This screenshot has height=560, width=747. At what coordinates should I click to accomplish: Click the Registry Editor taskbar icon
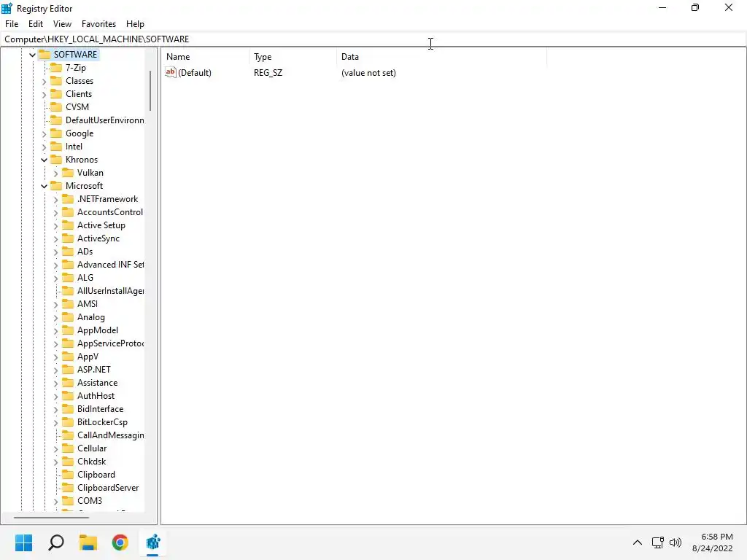tap(153, 542)
